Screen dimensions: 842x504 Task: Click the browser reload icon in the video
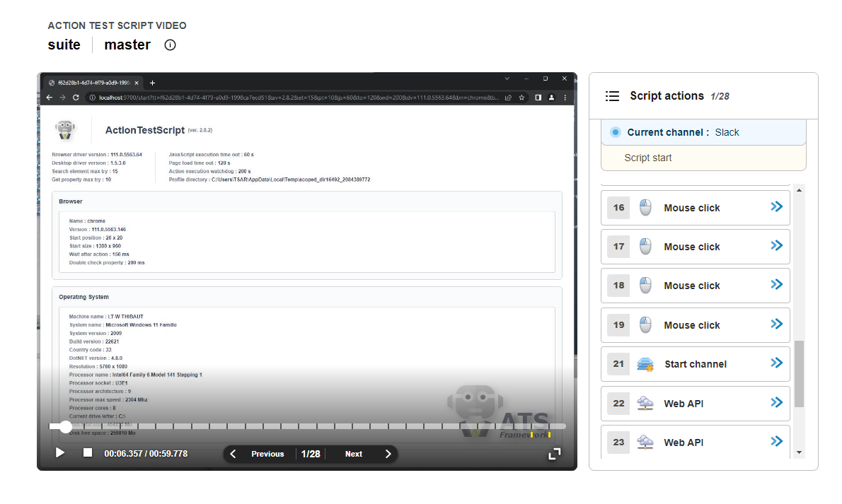pyautogui.click(x=76, y=98)
